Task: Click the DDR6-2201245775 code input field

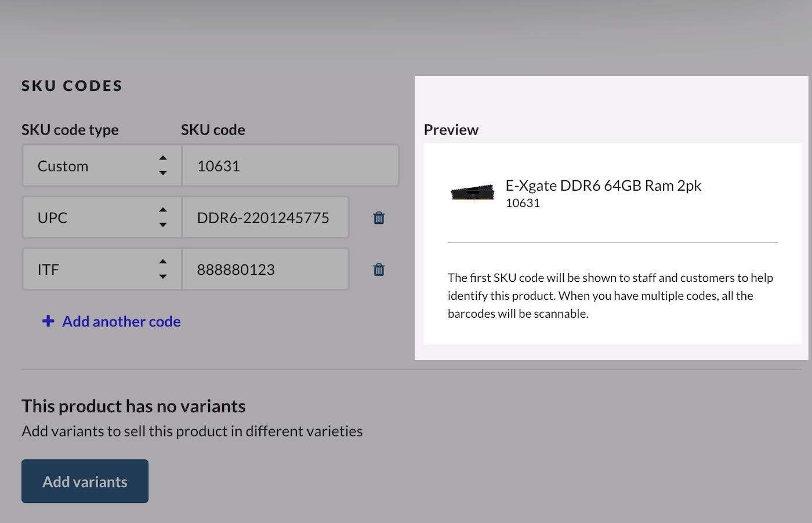Action: point(265,218)
